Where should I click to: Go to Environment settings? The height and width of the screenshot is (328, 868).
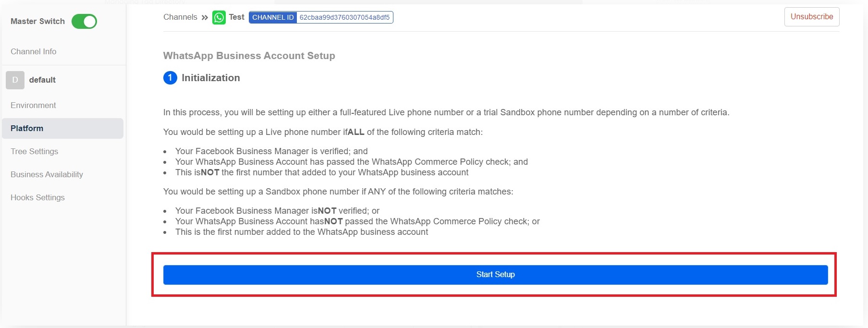point(33,105)
